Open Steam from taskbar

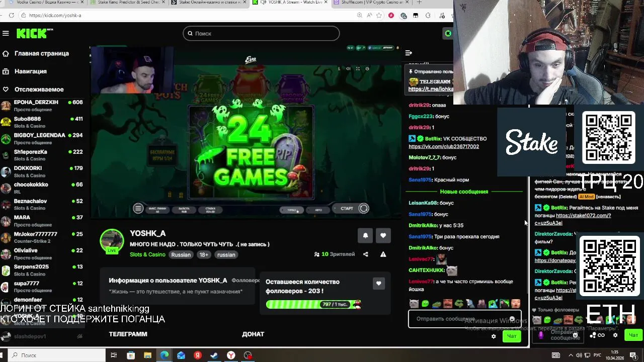214,355
